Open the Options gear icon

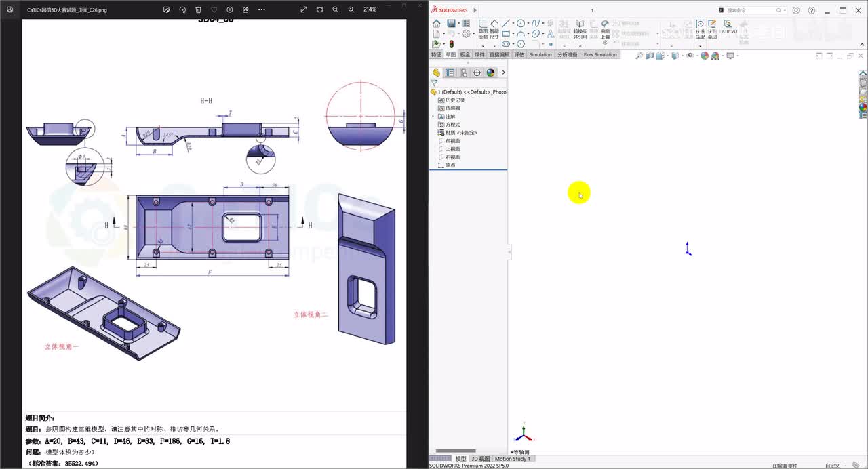466,33
